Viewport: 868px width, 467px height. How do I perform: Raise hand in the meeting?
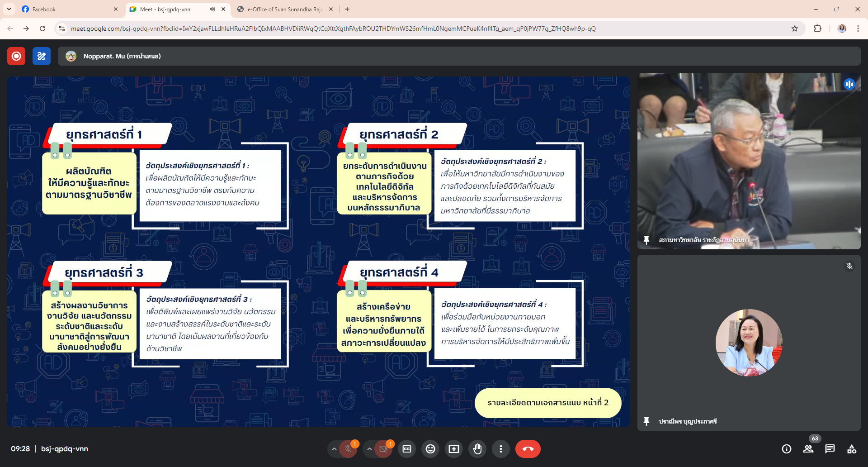(x=477, y=449)
